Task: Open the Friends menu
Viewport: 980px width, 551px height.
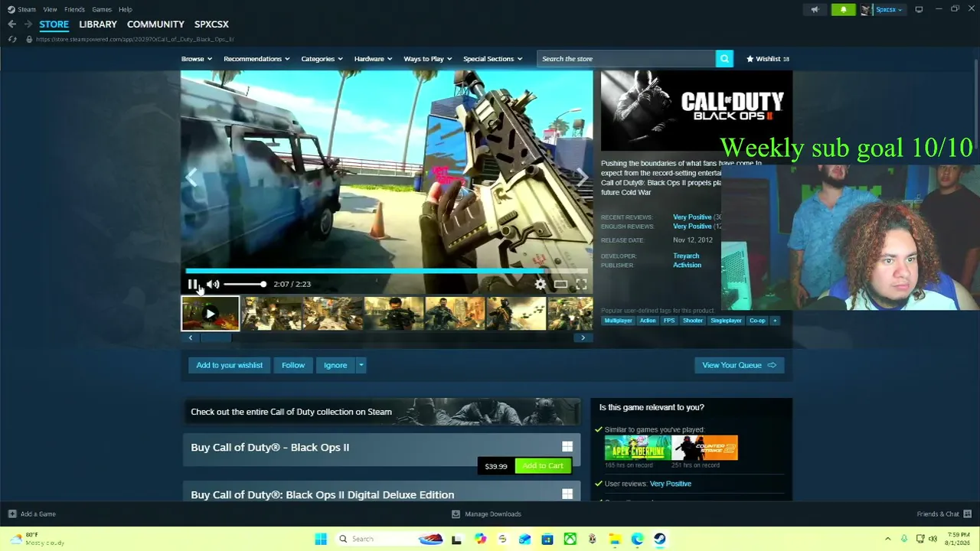Action: coord(74,9)
